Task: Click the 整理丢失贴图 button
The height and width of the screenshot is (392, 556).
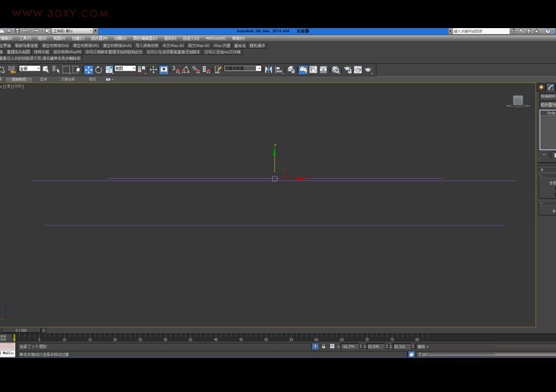Action: point(18,52)
